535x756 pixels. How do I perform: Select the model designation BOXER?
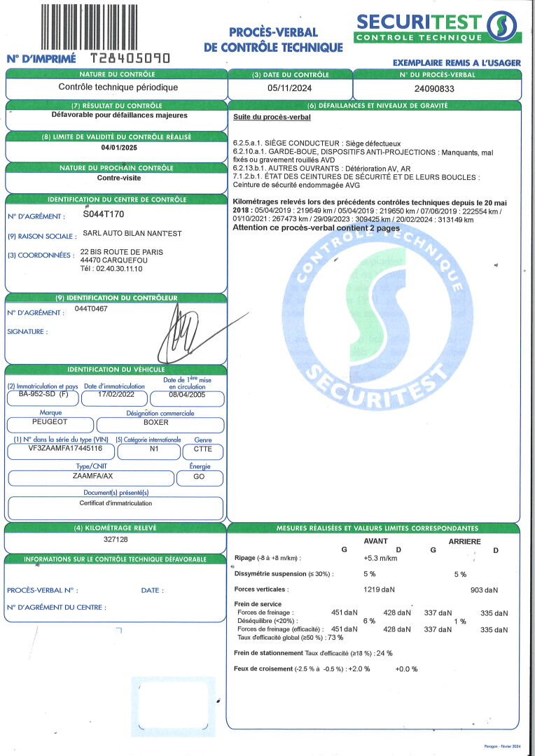tap(156, 422)
